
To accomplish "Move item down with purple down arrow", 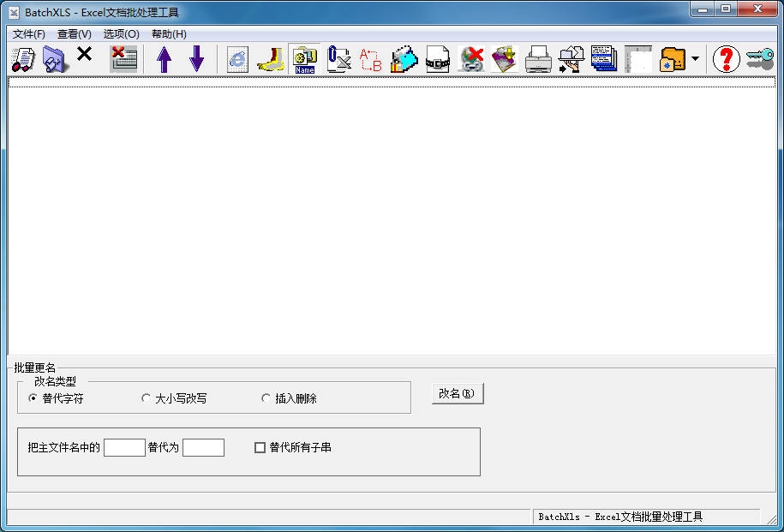I will (x=197, y=59).
